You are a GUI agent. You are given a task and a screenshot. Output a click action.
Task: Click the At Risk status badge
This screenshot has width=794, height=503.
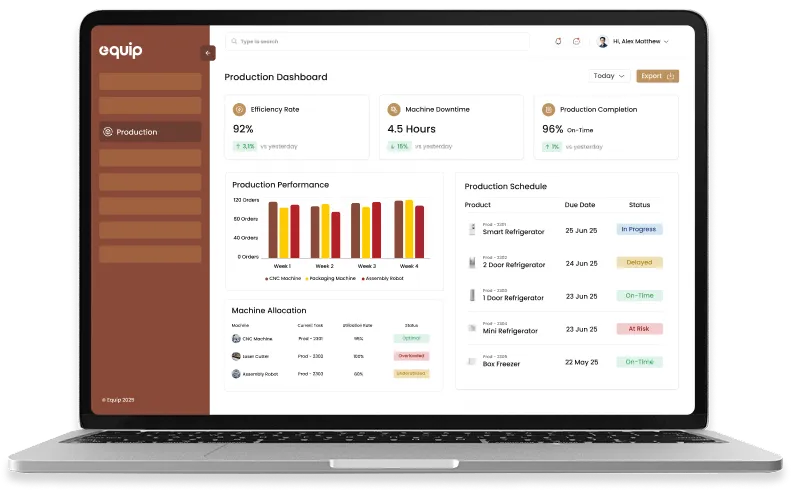coord(639,328)
